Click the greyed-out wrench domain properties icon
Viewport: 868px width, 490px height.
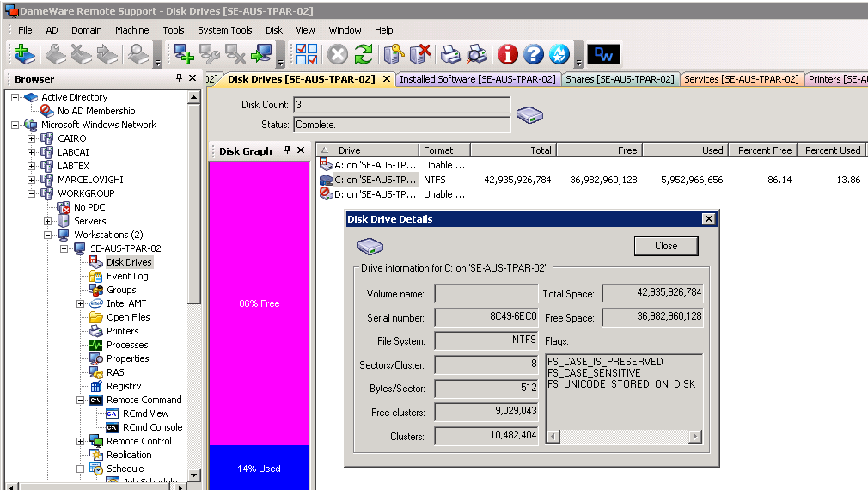tap(55, 53)
